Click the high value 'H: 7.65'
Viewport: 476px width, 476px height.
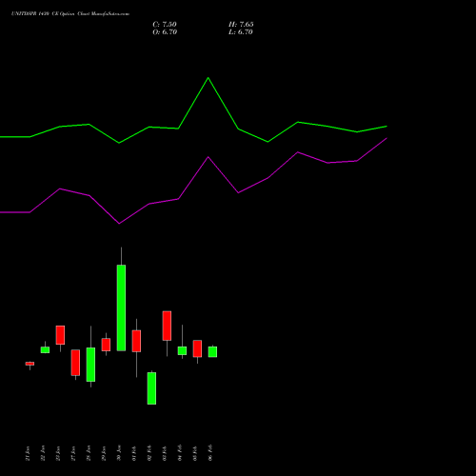(241, 25)
